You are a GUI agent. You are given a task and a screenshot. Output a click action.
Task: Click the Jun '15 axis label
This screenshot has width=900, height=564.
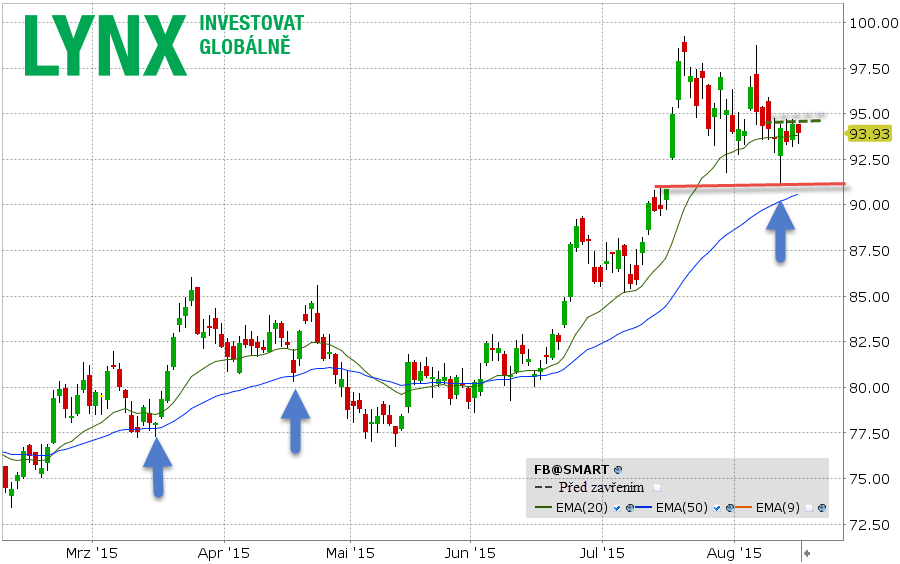pyautogui.click(x=470, y=553)
